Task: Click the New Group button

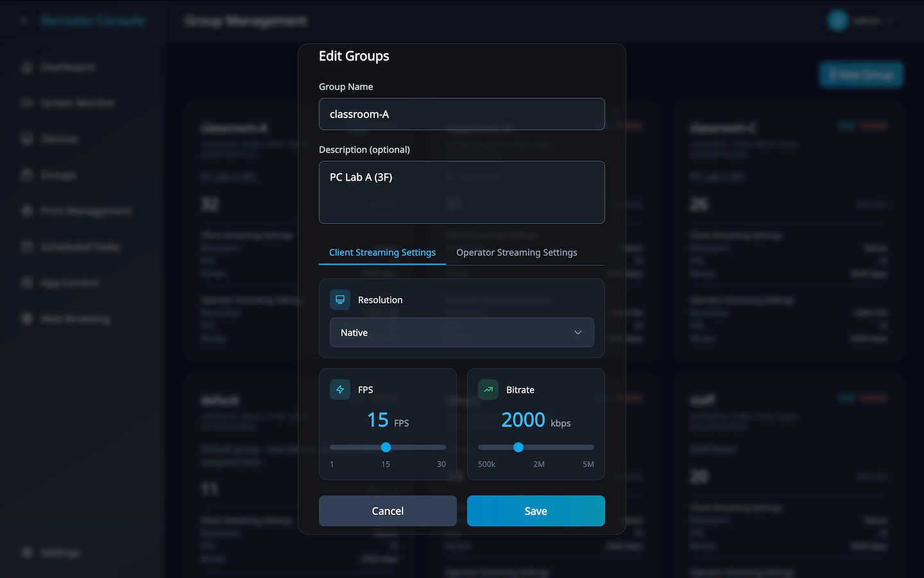Action: [861, 75]
